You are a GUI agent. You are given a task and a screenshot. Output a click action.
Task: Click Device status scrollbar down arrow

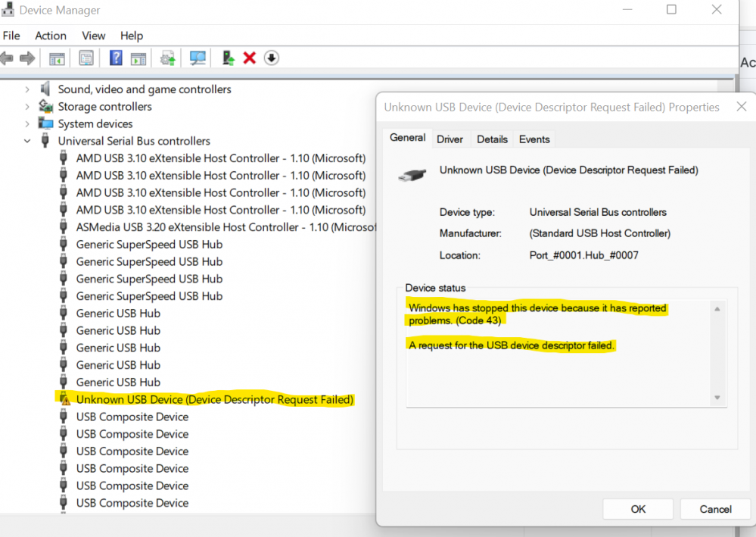click(x=717, y=398)
